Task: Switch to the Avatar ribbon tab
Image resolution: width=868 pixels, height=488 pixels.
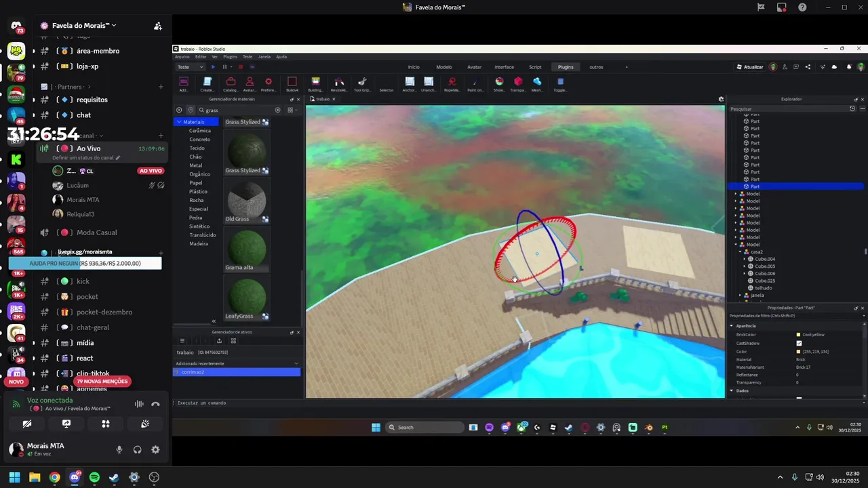Action: 475,67
